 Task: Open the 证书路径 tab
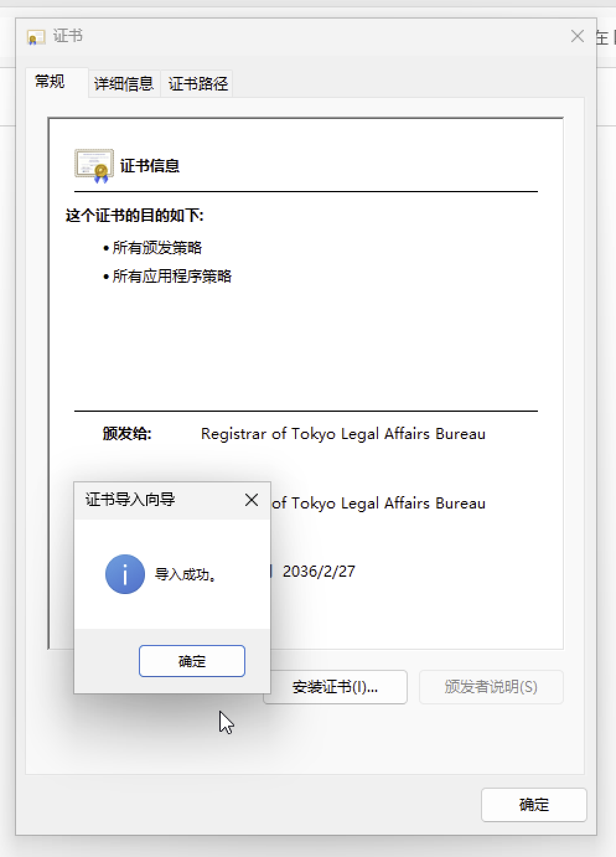(x=198, y=84)
